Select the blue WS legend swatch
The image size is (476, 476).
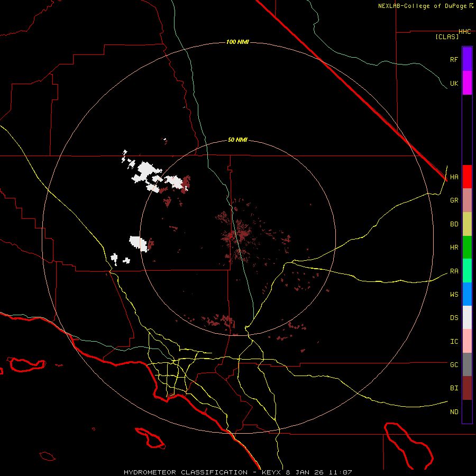click(467, 294)
